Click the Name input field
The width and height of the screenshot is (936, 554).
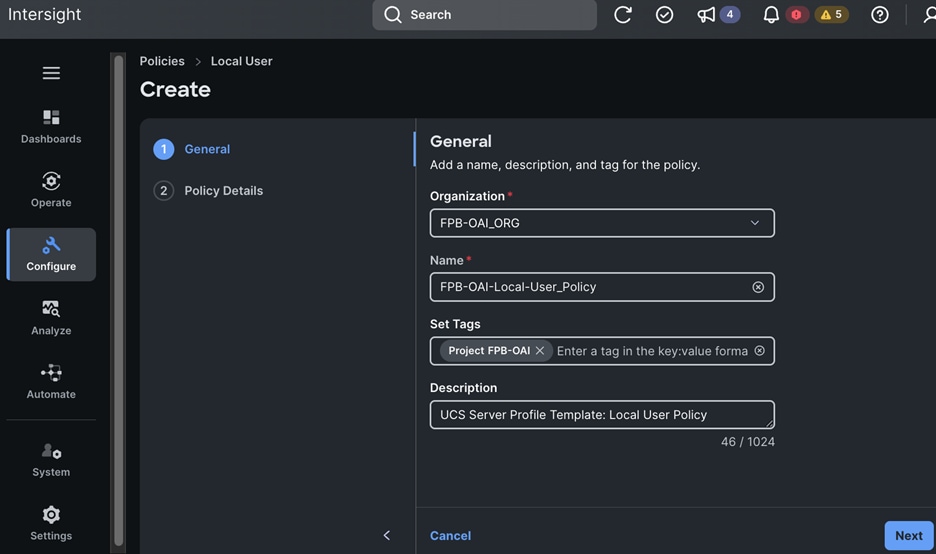[602, 287]
